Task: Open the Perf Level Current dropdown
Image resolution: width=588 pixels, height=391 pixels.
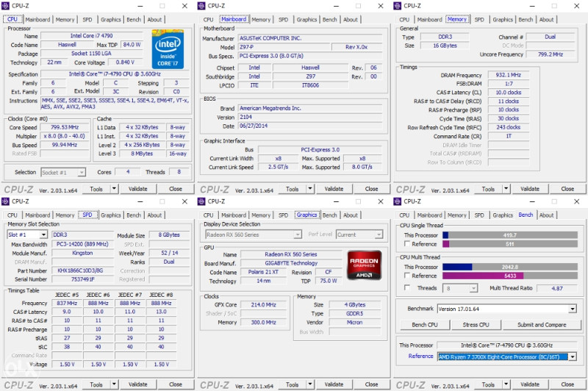Action: coord(379,234)
